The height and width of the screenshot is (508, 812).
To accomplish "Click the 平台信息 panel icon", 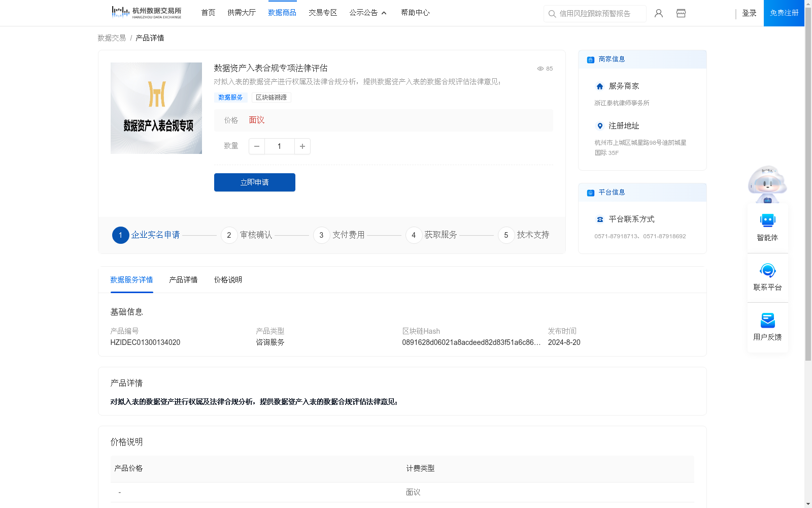I will pyautogui.click(x=590, y=193).
